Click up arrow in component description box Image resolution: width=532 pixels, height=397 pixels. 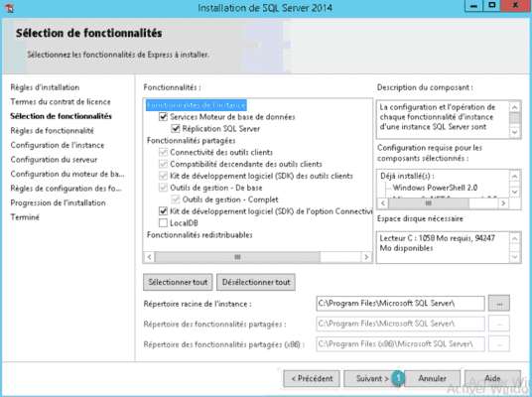[x=515, y=107]
